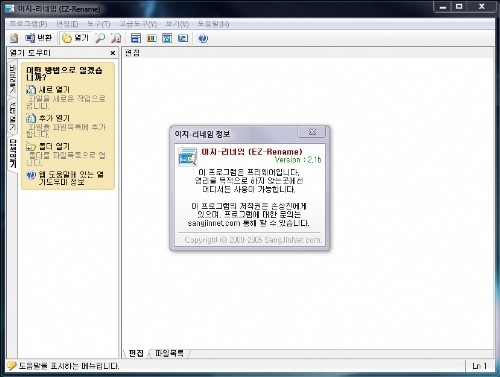Screen dimensions: 500x377
Task: Click the icon beside 추가 열기
Action: click(31, 118)
